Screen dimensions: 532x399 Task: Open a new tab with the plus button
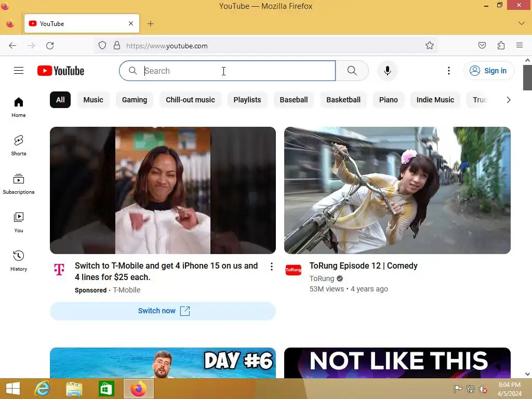(x=150, y=23)
